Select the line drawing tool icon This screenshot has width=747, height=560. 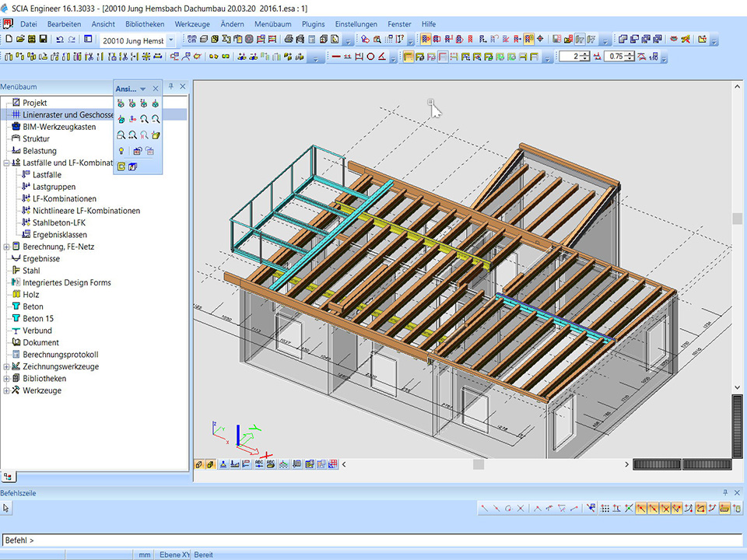pyautogui.click(x=336, y=57)
